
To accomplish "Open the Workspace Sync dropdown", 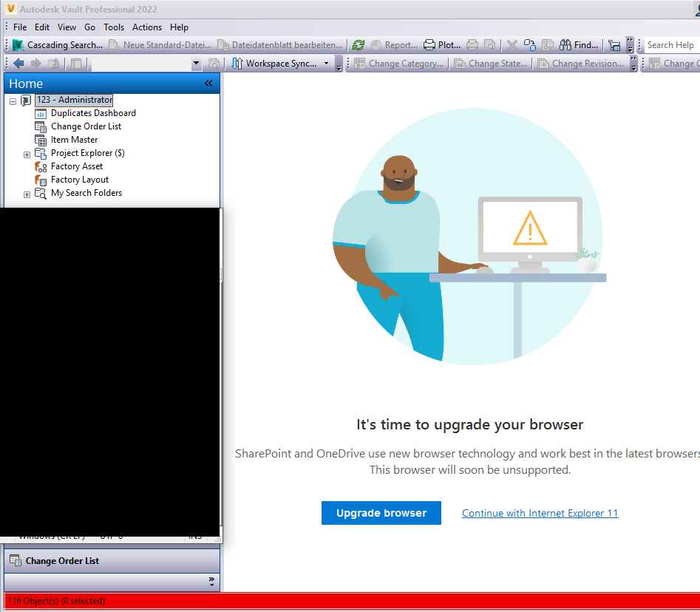I will coord(326,63).
